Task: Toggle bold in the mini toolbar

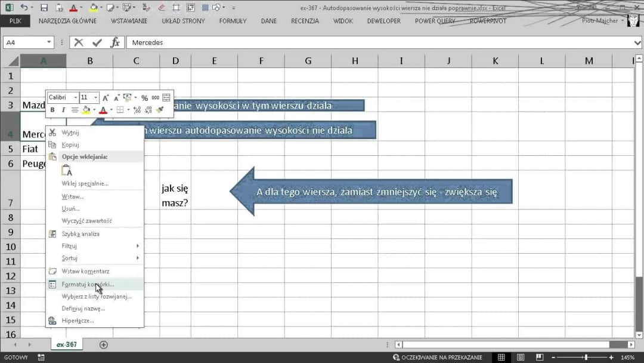Action: 52,110
